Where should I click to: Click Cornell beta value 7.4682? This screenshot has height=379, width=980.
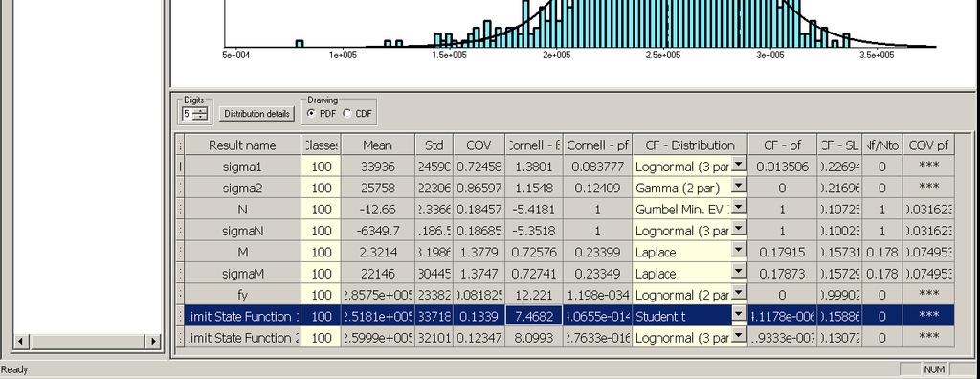[533, 316]
